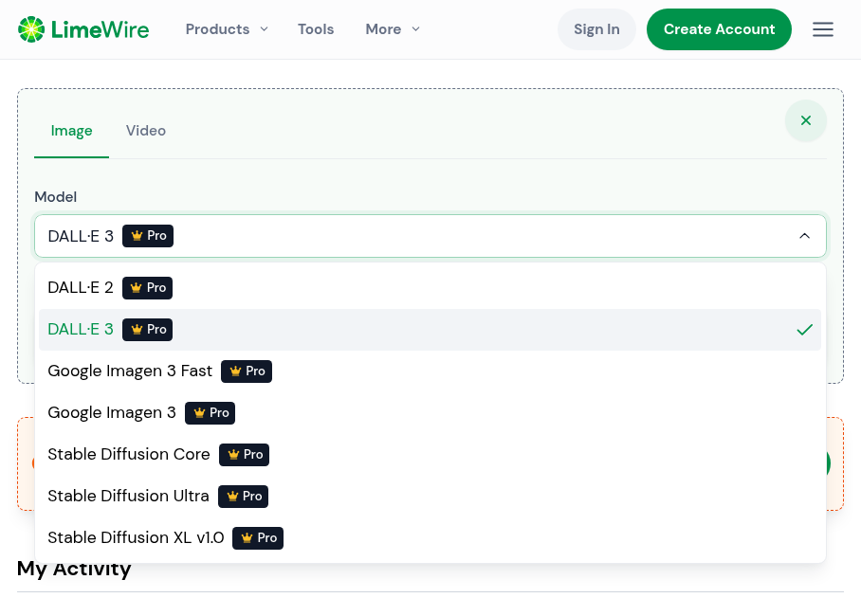Select Google Imagen 3 Fast model
Screen dimensions: 861x616
(430, 371)
